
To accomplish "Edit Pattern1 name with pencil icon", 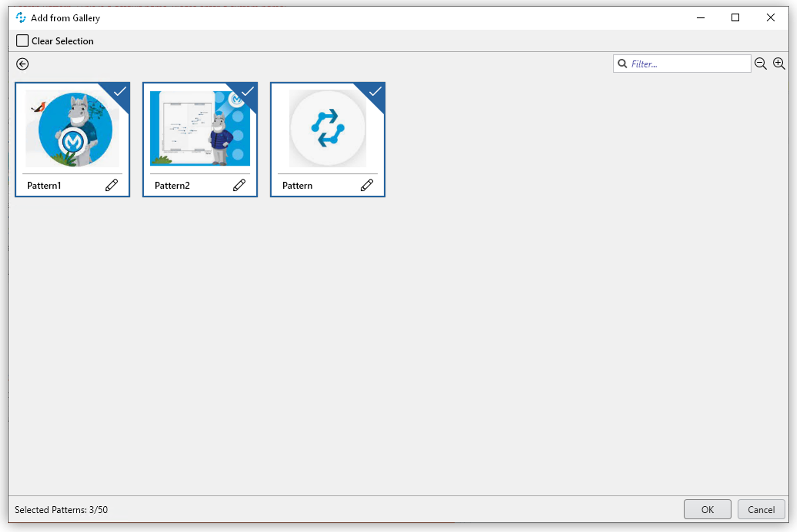I will pyautogui.click(x=112, y=185).
